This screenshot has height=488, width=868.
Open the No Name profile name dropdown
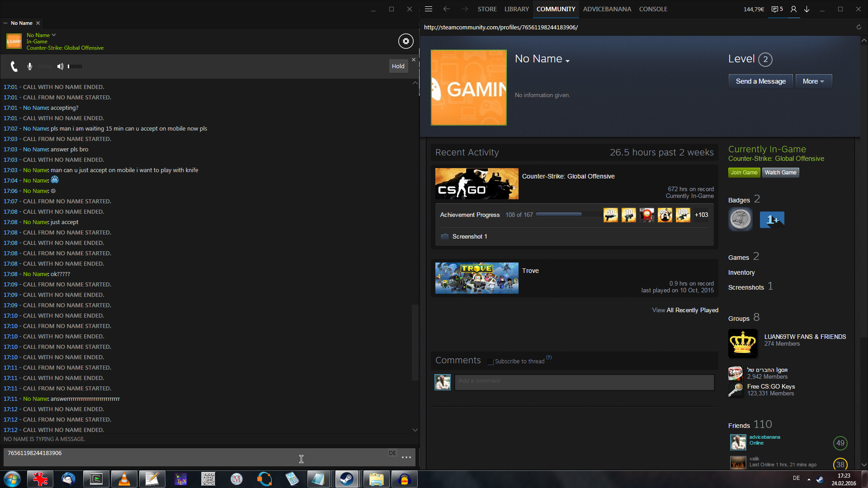[x=567, y=61]
